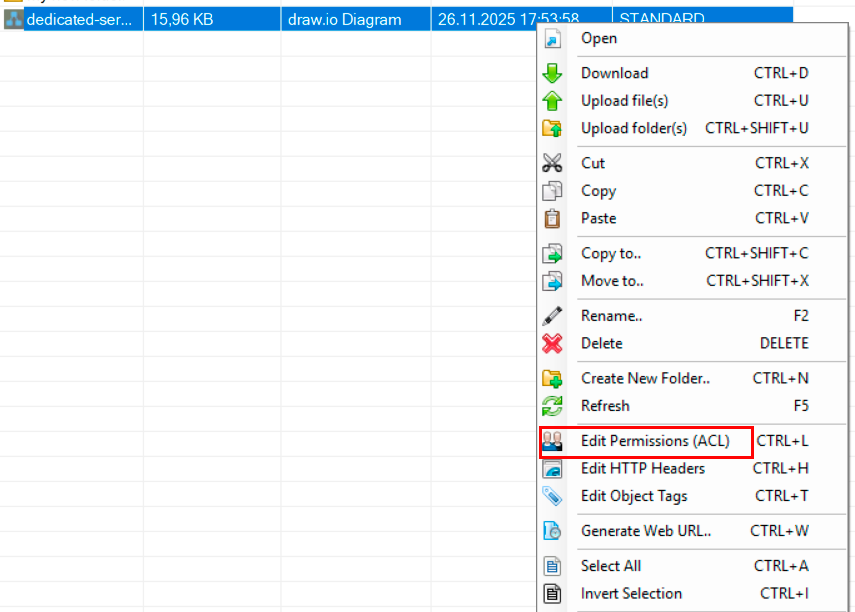Choose Create New Folder.. entry

645,378
